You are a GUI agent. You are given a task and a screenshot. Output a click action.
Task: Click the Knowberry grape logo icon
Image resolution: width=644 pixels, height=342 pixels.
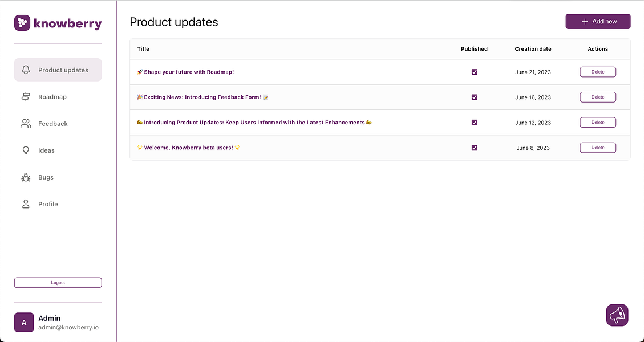[x=22, y=23]
